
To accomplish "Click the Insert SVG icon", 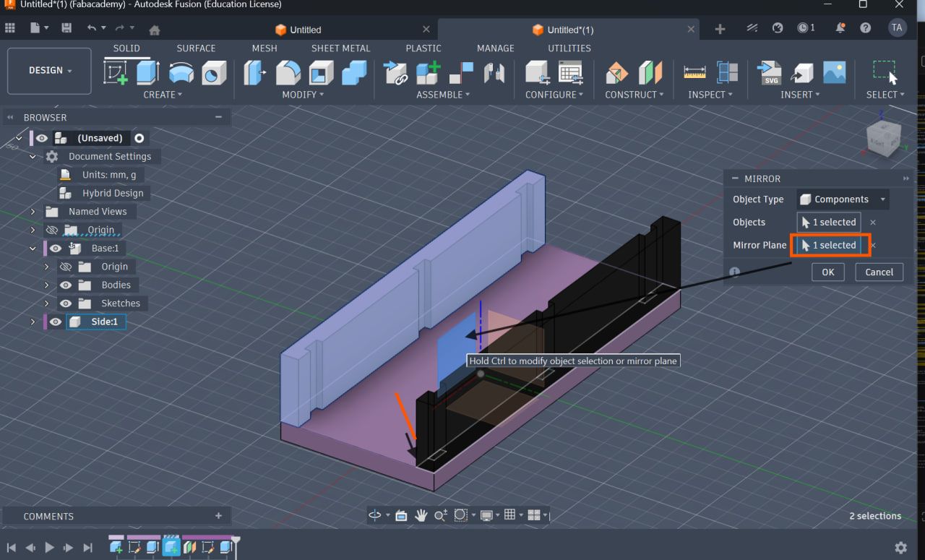I will 769,72.
